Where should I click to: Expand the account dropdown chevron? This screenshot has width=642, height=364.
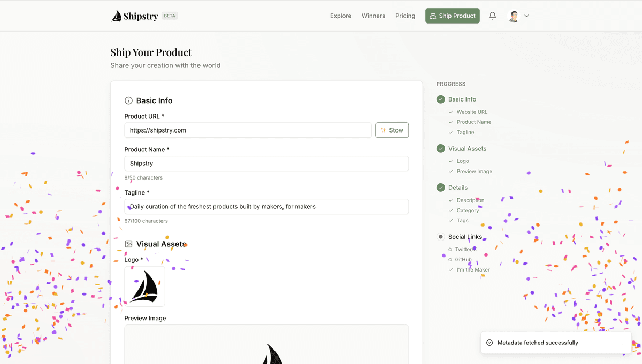(x=526, y=16)
